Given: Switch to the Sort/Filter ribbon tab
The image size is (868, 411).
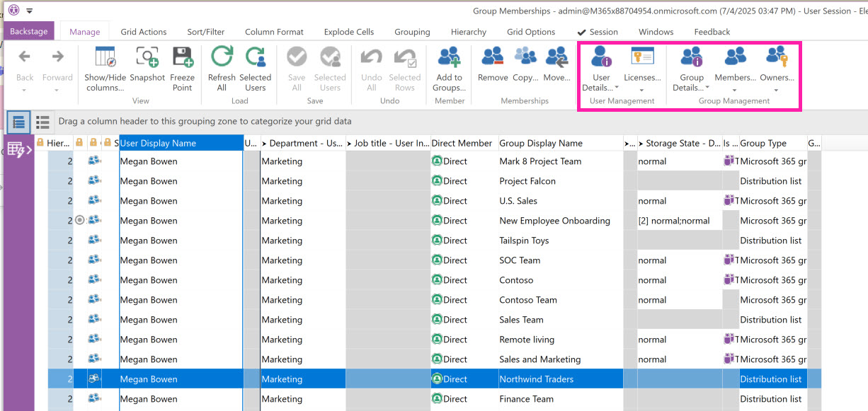Looking at the screenshot, I should (205, 32).
